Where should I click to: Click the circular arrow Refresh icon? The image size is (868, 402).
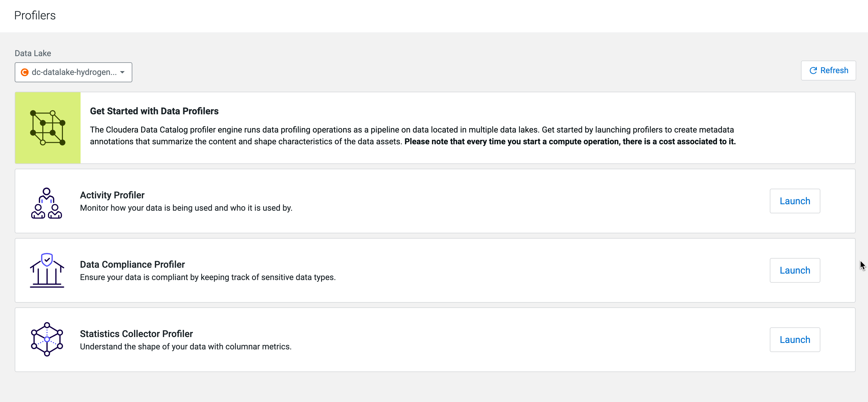(813, 70)
